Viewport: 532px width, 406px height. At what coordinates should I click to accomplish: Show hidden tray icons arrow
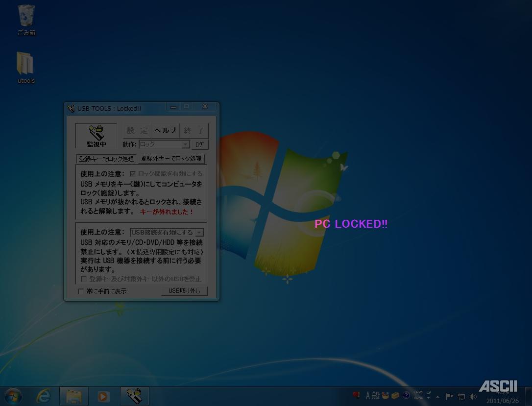437,397
